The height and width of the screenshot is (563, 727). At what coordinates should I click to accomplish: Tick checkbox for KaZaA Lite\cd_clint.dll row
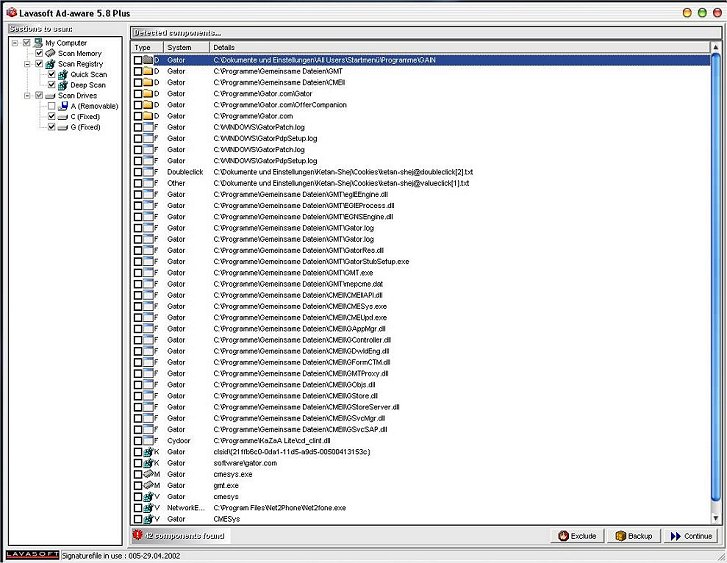pos(138,441)
